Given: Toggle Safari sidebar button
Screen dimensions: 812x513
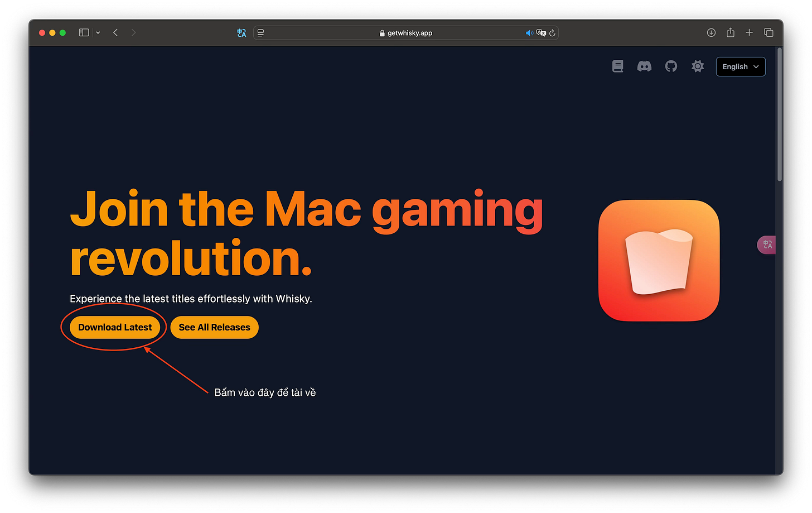Looking at the screenshot, I should click(84, 33).
